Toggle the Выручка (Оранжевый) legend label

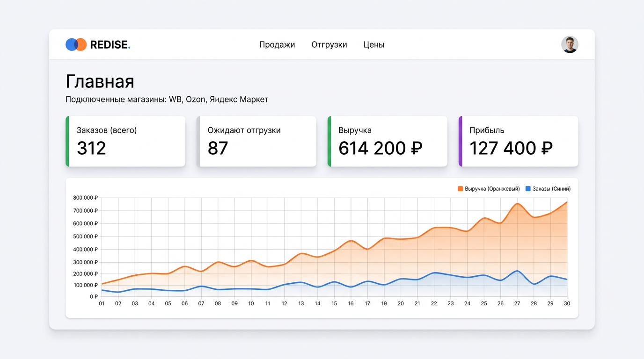[x=492, y=189]
